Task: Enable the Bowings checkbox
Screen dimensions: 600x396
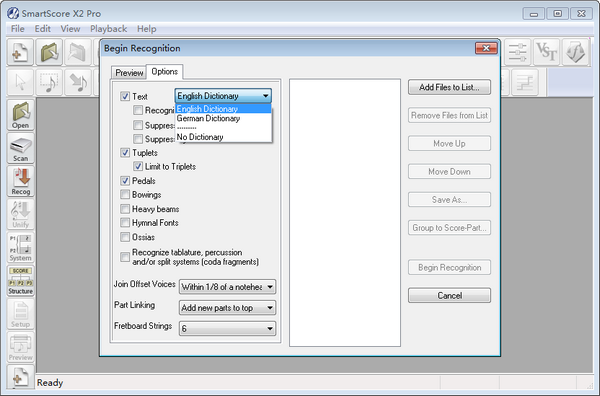Action: point(125,194)
